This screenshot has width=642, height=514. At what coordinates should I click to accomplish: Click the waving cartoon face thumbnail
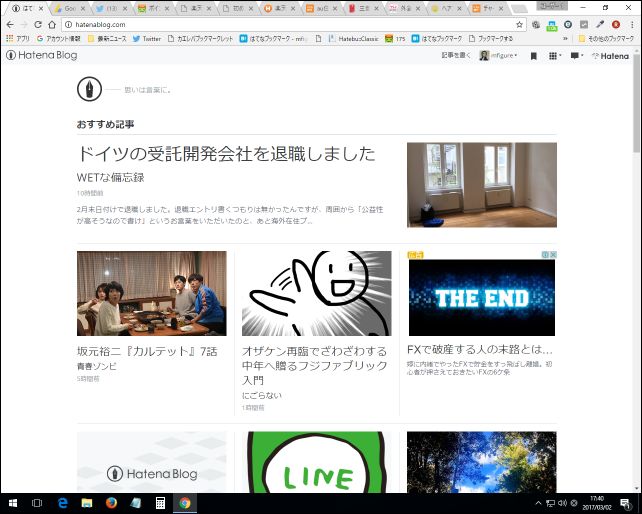[x=316, y=293]
